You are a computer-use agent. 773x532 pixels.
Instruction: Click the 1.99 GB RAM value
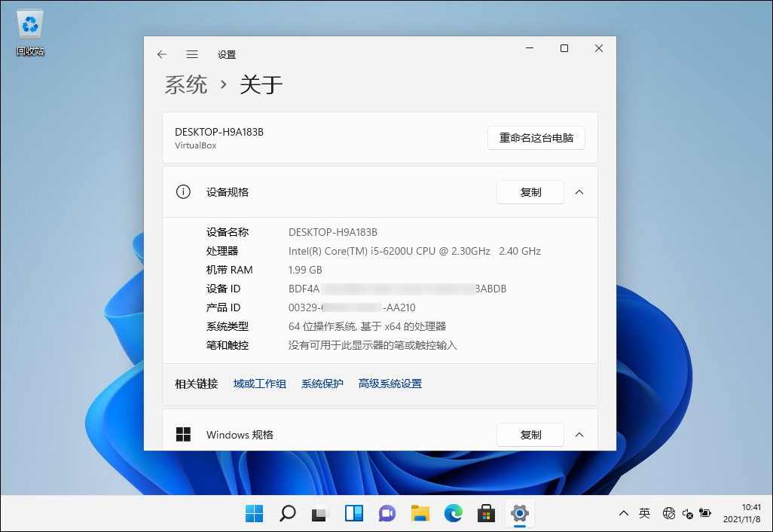point(305,270)
